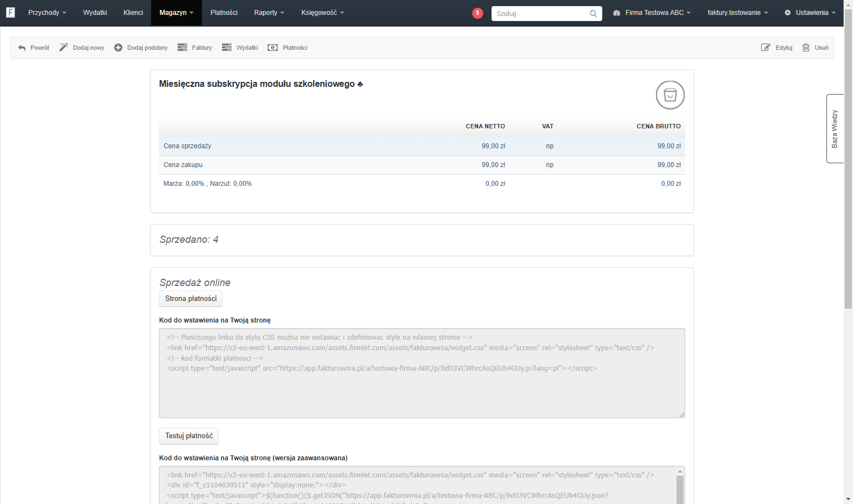Click the Dodaj podobny plus icon
The width and height of the screenshot is (853, 504).
[x=118, y=48]
